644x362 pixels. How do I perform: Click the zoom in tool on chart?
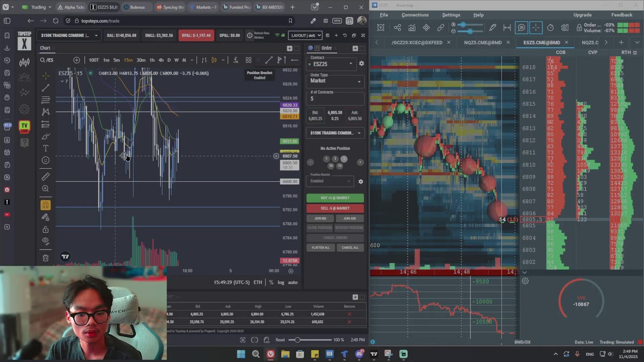[x=46, y=189]
